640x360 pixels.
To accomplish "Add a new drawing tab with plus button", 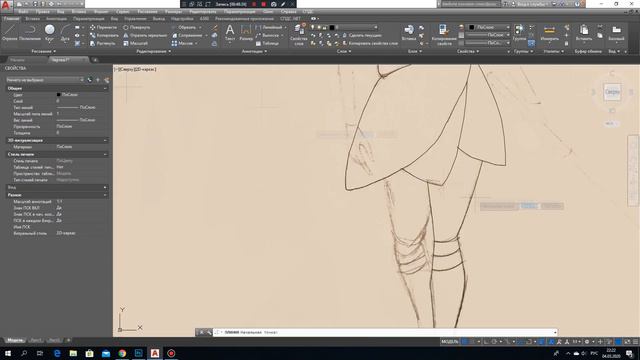I will [95, 60].
